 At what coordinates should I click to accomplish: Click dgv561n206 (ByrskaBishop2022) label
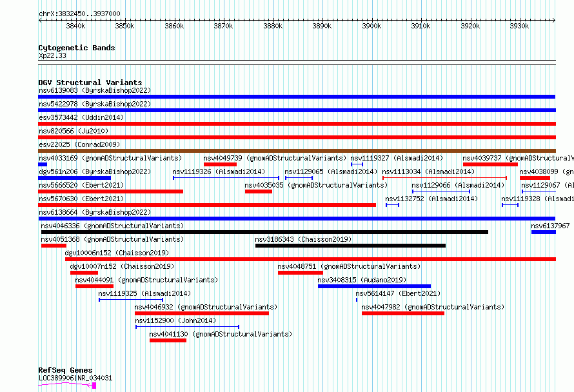[95, 171]
